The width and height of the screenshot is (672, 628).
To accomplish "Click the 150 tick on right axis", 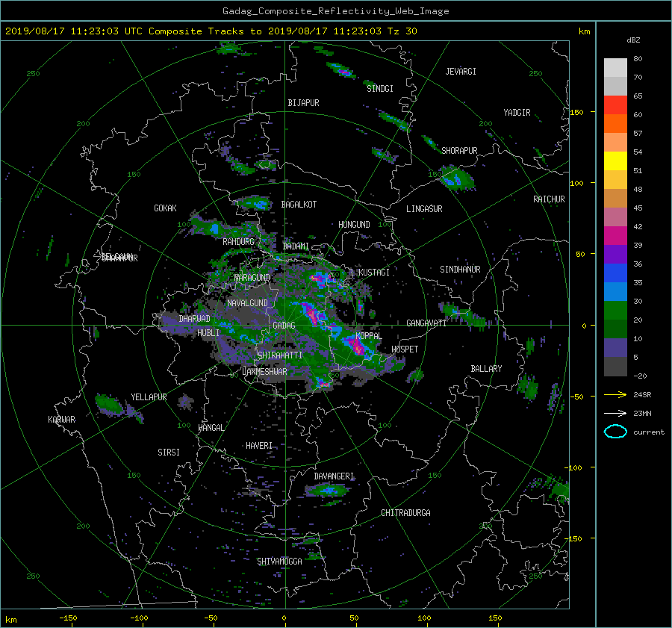I will coord(576,112).
